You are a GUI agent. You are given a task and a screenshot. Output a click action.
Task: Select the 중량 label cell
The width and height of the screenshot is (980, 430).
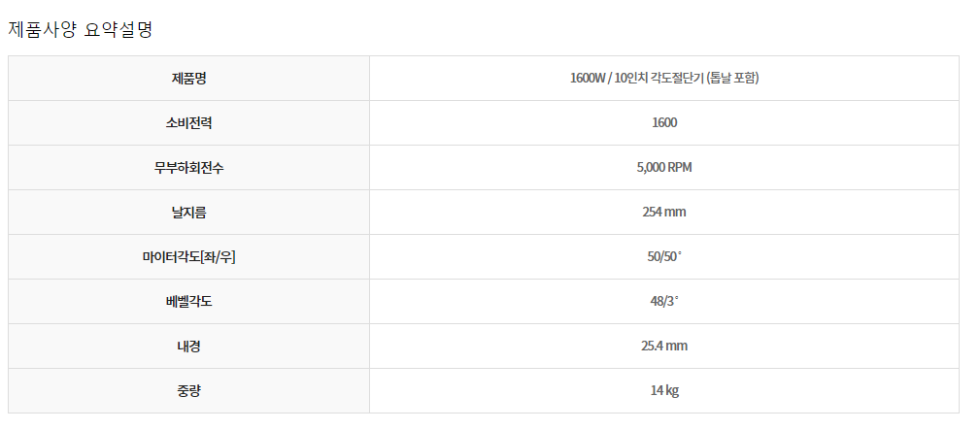[x=188, y=390]
